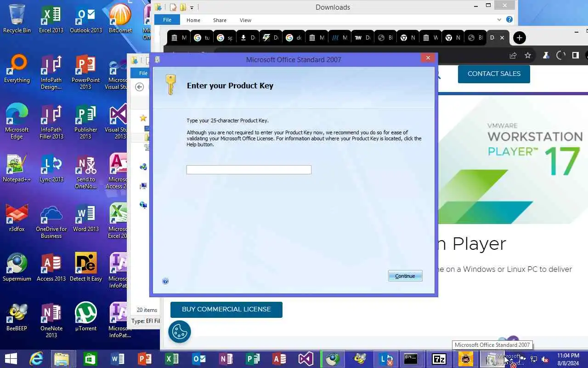Viewport: 588px width, 368px height.
Task: Open browser side panel icon
Action: tap(575, 55)
